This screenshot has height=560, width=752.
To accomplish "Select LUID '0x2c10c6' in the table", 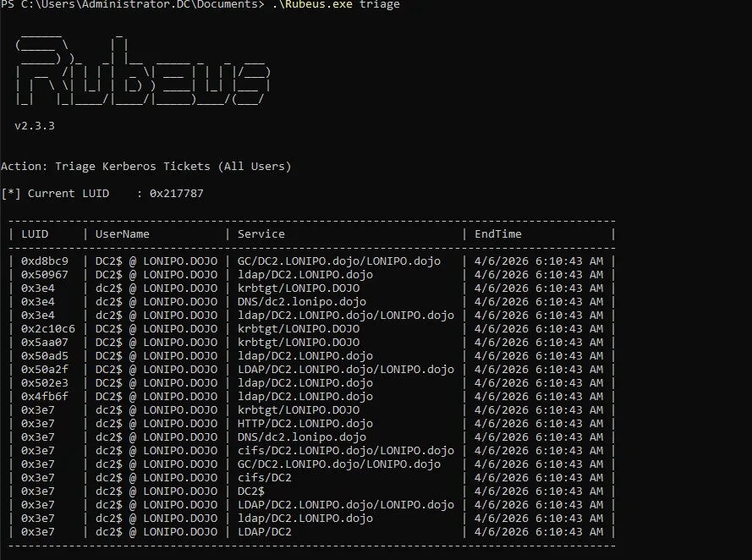I will [x=48, y=329].
